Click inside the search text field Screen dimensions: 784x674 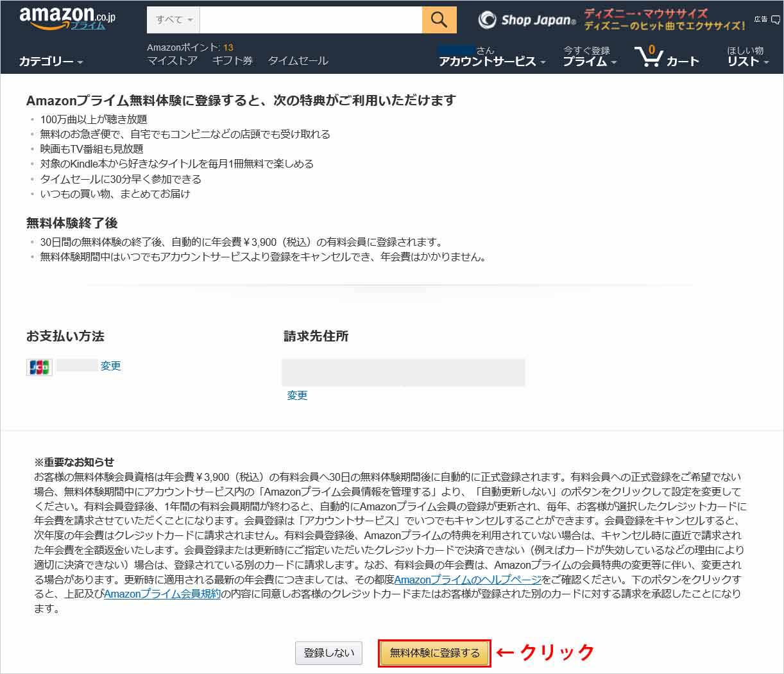311,20
